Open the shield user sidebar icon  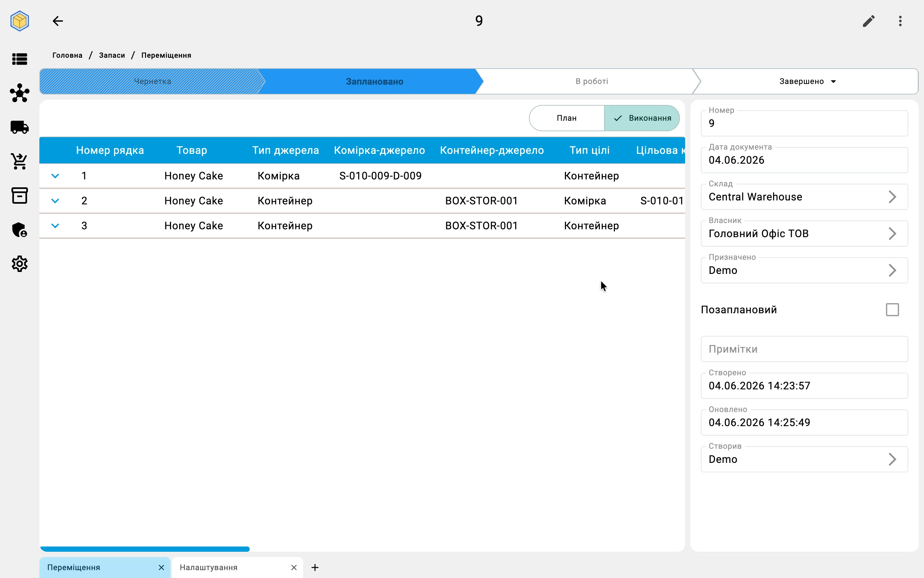point(19,230)
